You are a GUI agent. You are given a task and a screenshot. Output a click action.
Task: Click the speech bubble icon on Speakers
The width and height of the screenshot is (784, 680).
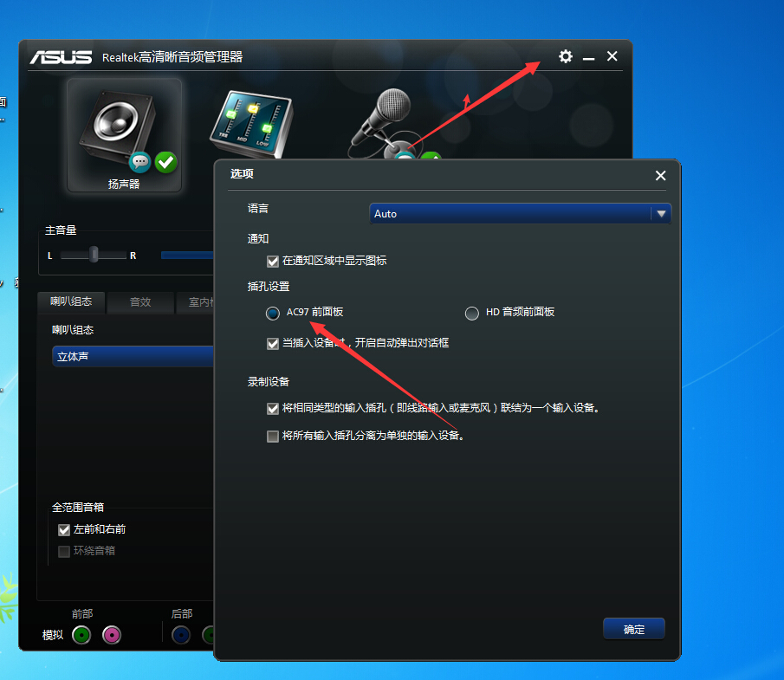pos(140,162)
